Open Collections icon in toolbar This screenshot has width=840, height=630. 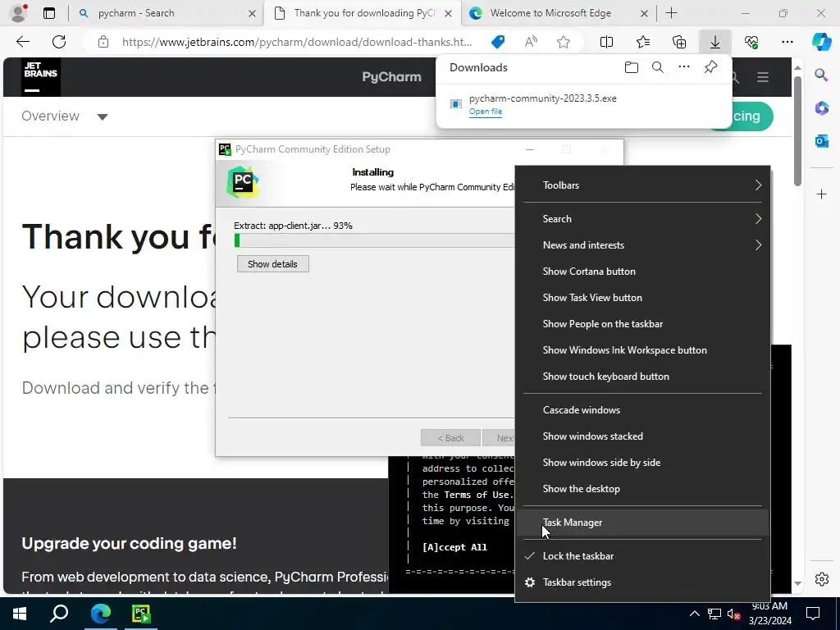[679, 42]
